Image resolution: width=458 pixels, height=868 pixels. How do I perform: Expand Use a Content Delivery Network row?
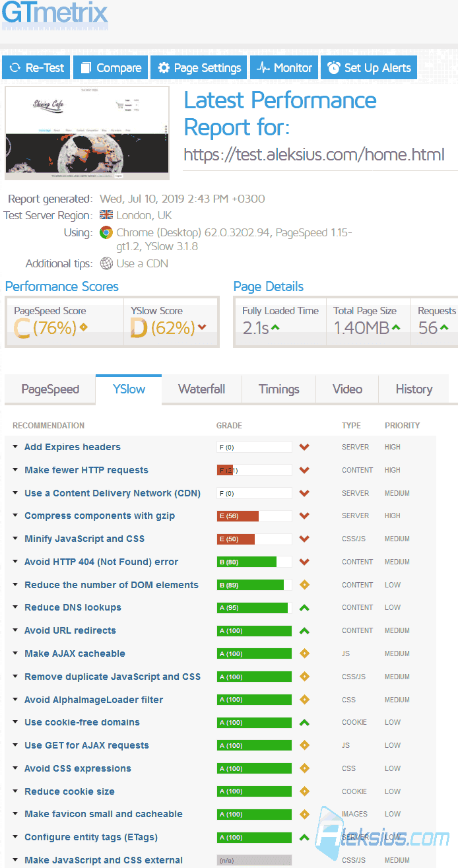coord(112,493)
